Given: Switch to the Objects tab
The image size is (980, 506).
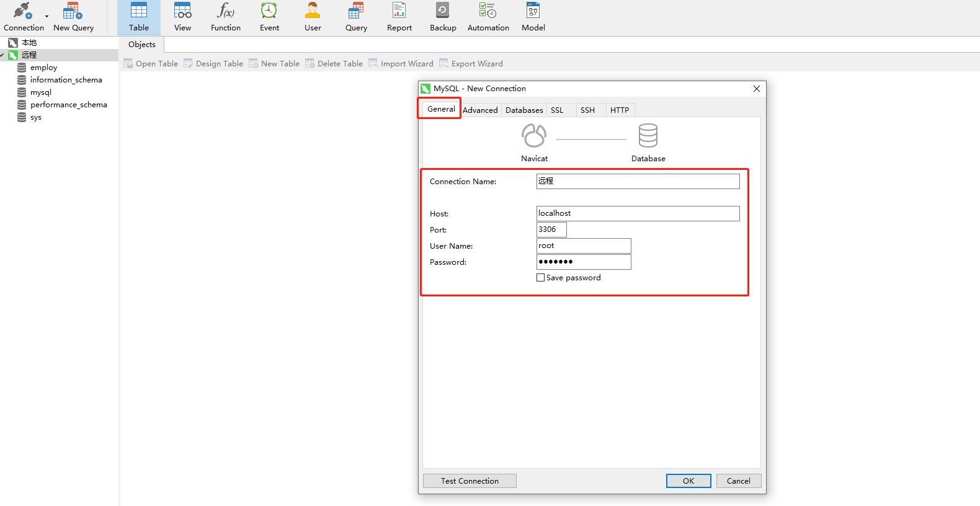Looking at the screenshot, I should click(x=142, y=45).
